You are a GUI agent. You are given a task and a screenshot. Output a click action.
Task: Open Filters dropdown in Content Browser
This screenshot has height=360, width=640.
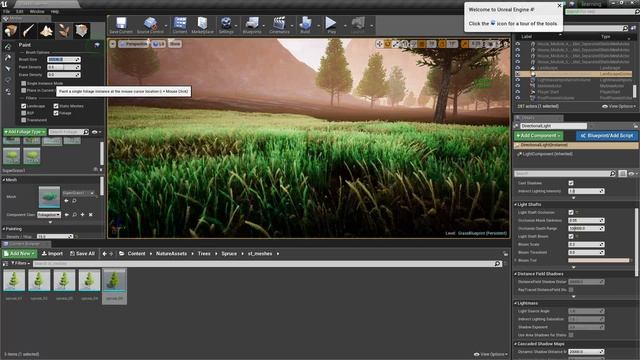tap(20, 264)
